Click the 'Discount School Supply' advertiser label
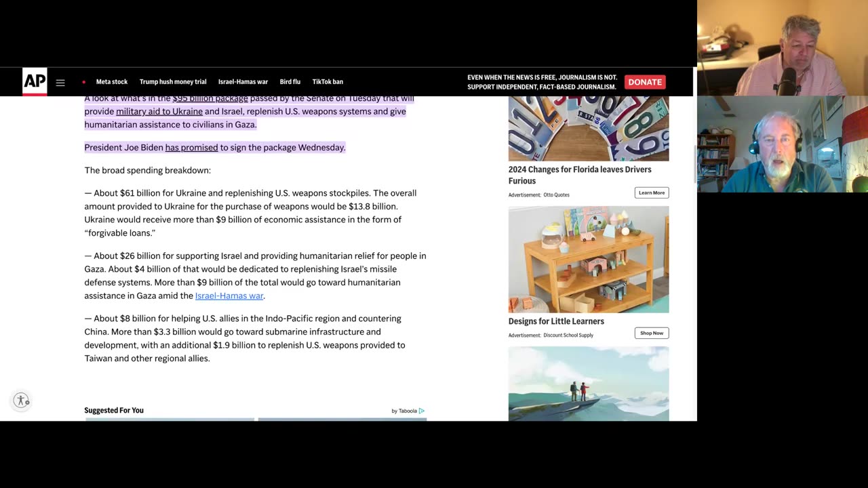The width and height of the screenshot is (868, 488). (x=568, y=335)
